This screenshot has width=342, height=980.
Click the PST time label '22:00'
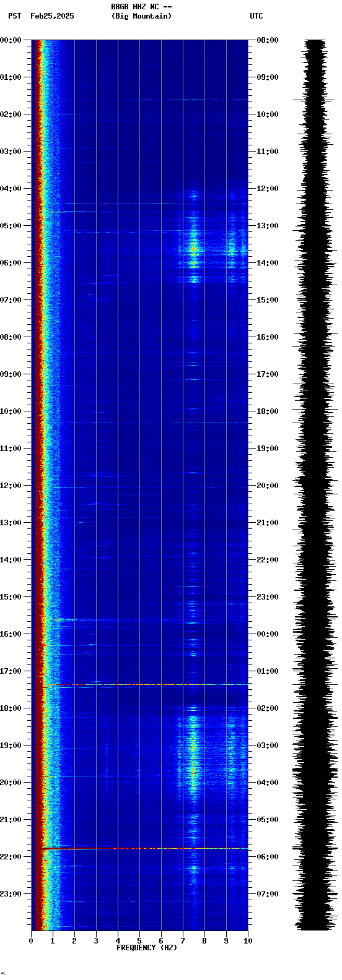tap(11, 857)
